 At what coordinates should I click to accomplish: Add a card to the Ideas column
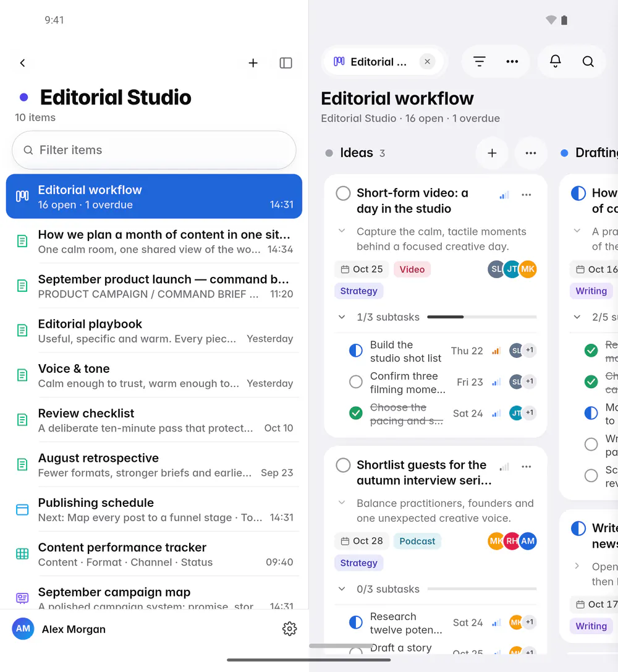[492, 153]
